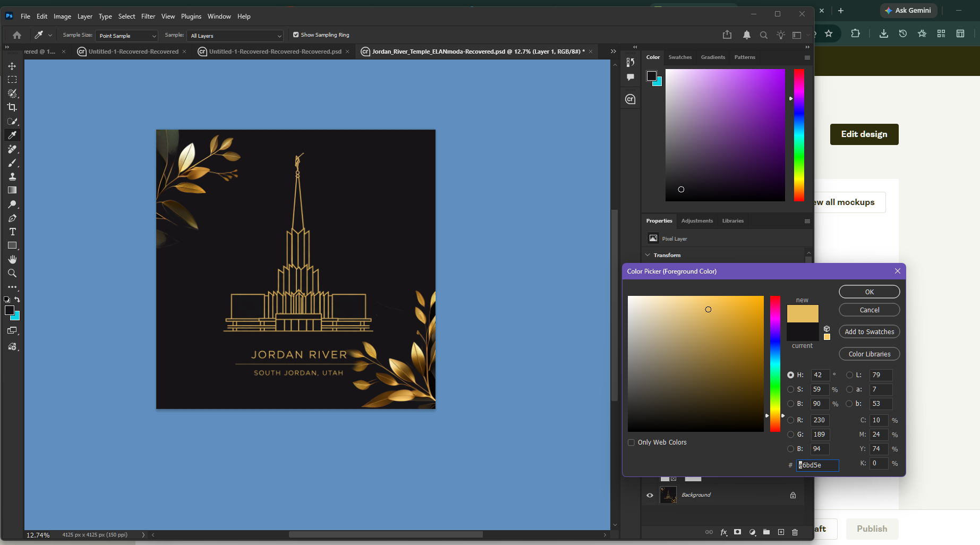Select the Eyedropper tool in the toolbar

point(12,135)
